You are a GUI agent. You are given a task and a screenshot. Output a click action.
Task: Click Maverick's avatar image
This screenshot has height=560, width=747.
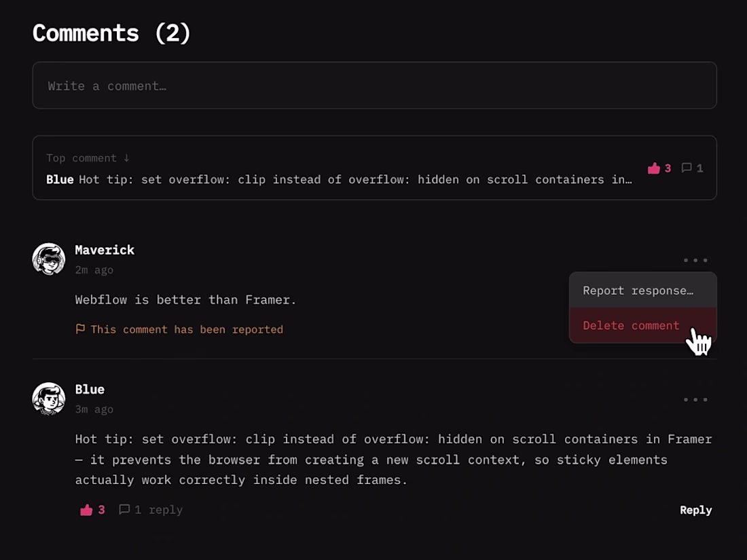[49, 259]
